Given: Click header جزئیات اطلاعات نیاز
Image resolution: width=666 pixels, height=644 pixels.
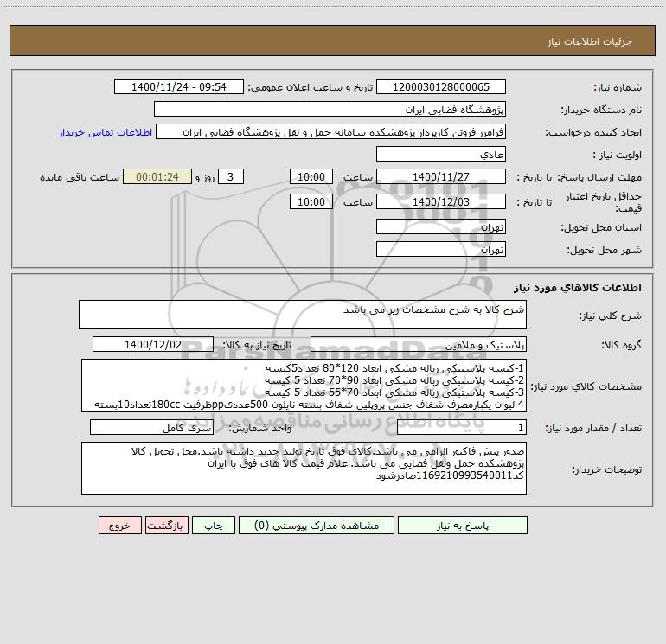Looking at the screenshot, I should [590, 41].
